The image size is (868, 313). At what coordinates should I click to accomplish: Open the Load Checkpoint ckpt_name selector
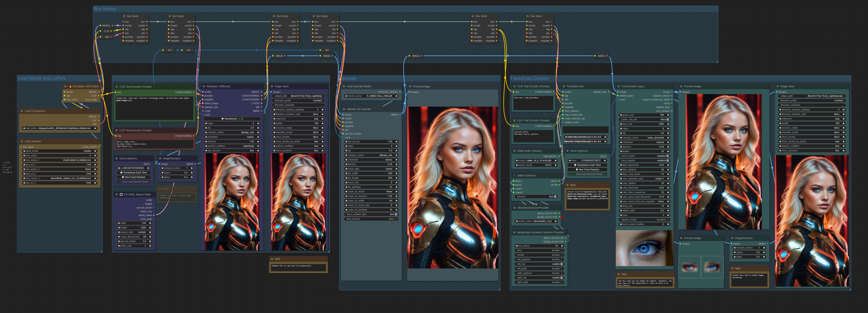(60, 128)
